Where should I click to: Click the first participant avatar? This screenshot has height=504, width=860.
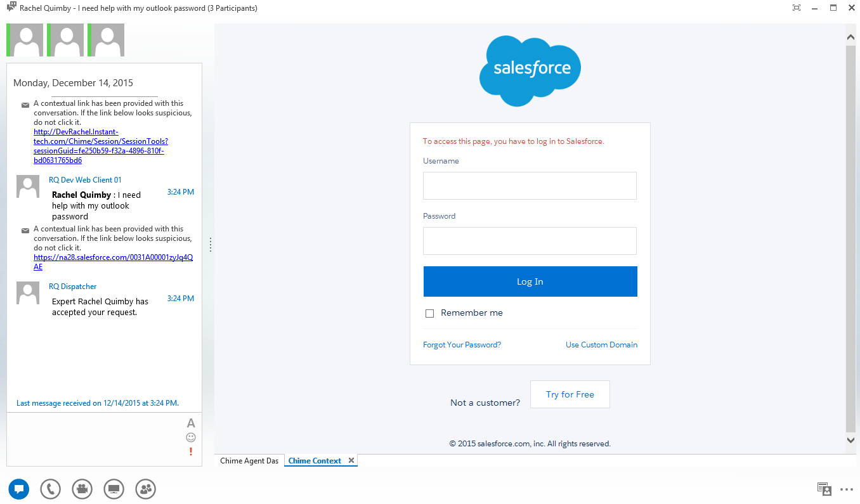coord(25,40)
